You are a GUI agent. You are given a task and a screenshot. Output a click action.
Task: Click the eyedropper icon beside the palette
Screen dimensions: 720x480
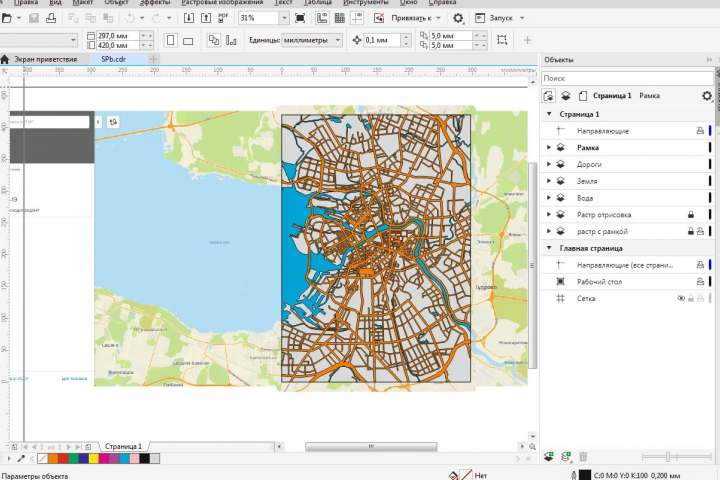[x=20, y=459]
